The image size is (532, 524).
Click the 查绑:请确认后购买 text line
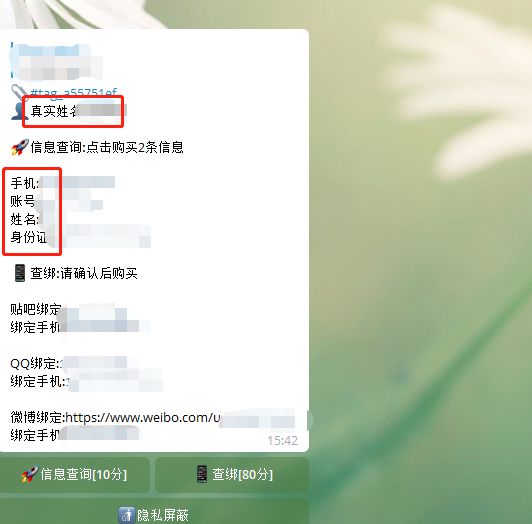[84, 273]
